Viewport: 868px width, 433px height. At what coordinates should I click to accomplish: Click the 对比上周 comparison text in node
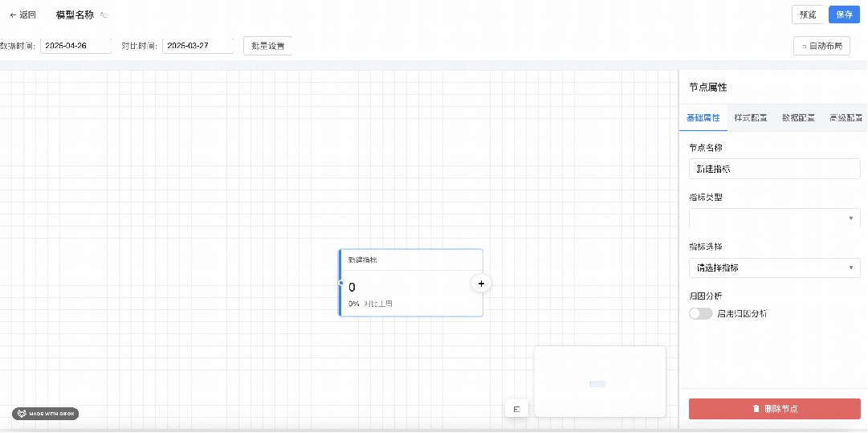(x=379, y=304)
